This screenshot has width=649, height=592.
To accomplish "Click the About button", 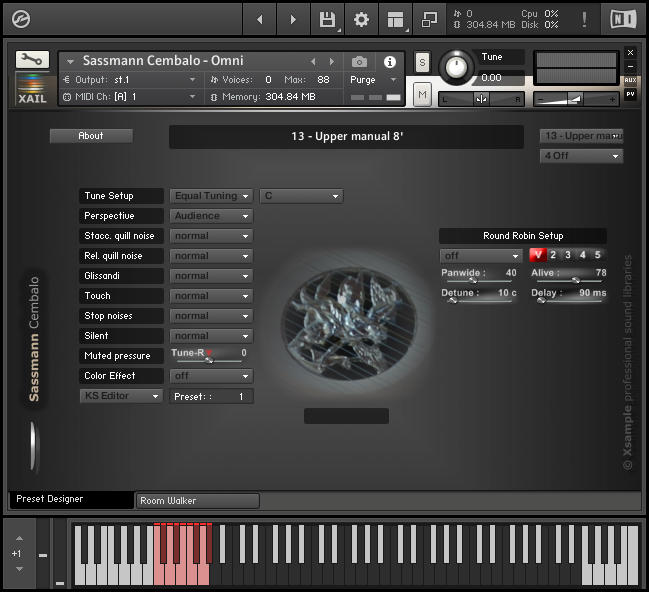I will click(91, 136).
